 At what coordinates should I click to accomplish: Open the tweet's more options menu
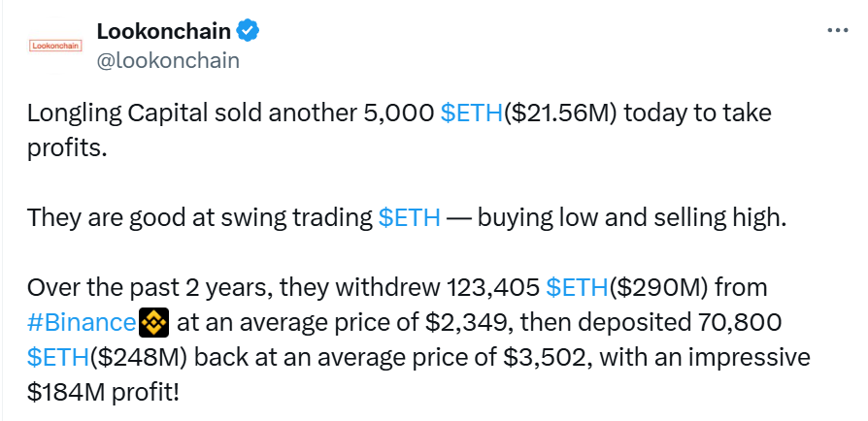(x=837, y=30)
